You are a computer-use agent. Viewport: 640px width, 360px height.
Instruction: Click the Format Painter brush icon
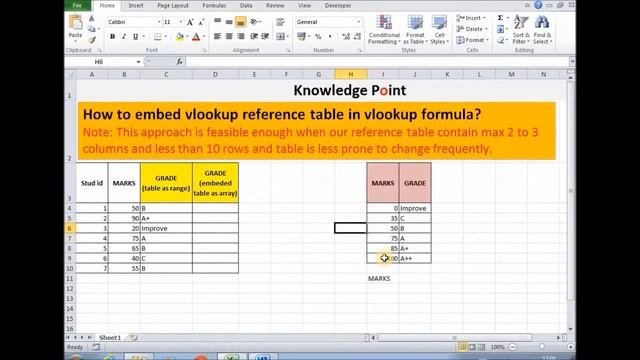tap(91, 40)
